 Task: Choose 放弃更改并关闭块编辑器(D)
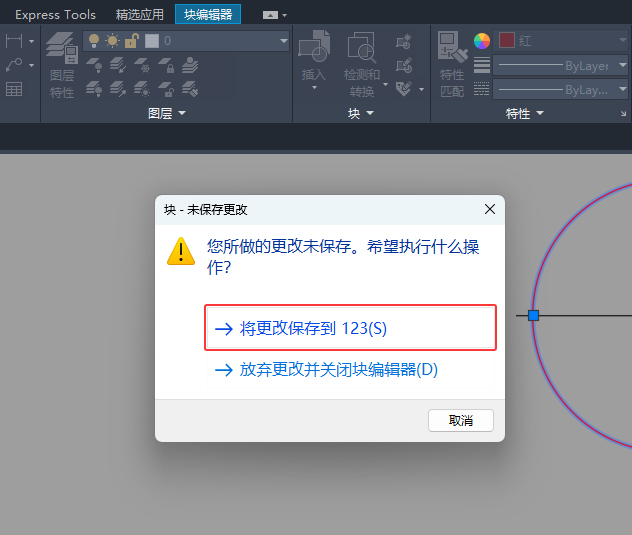[x=350, y=370]
